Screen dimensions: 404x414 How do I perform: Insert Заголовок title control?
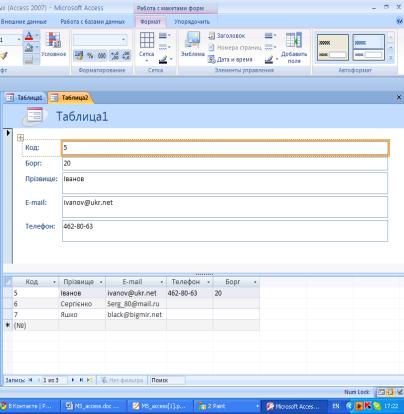coord(227,36)
